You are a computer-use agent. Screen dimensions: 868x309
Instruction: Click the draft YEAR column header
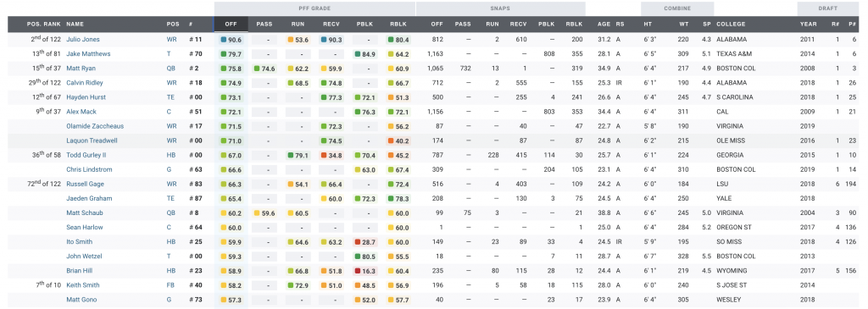tap(808, 25)
